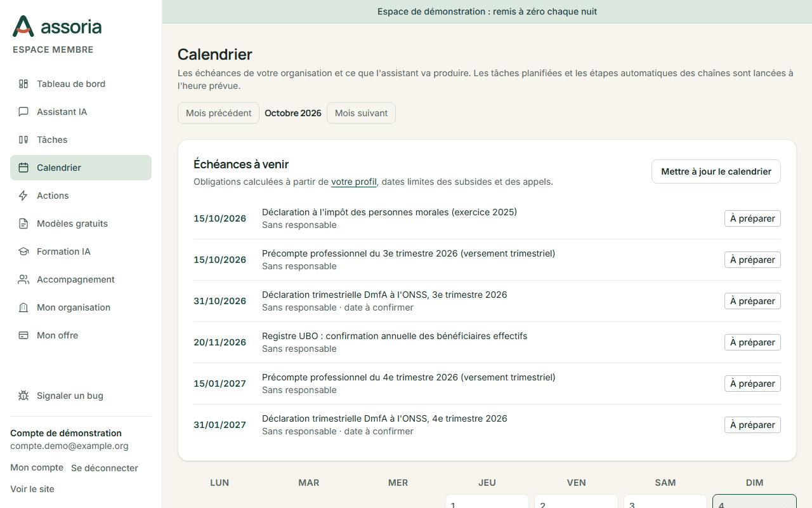
Task: Click the compte.demo@example.org email text
Action: click(69, 446)
